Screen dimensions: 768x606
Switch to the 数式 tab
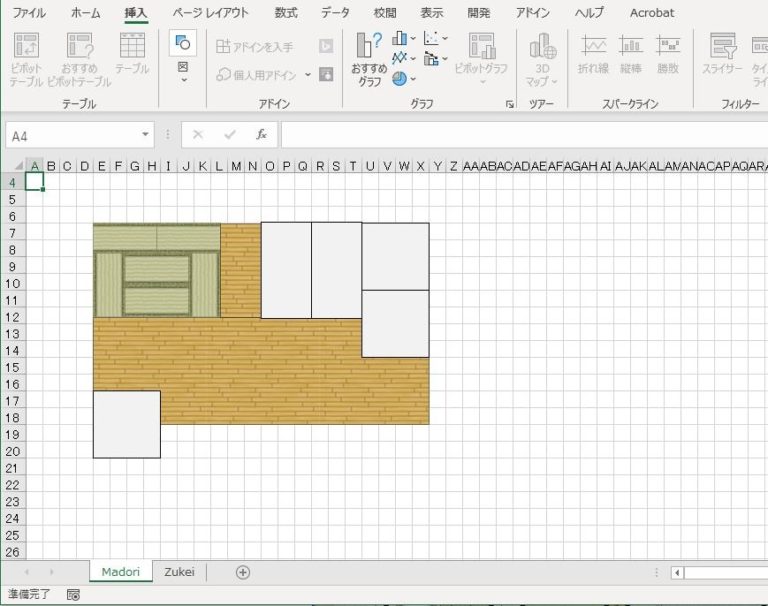pos(286,13)
